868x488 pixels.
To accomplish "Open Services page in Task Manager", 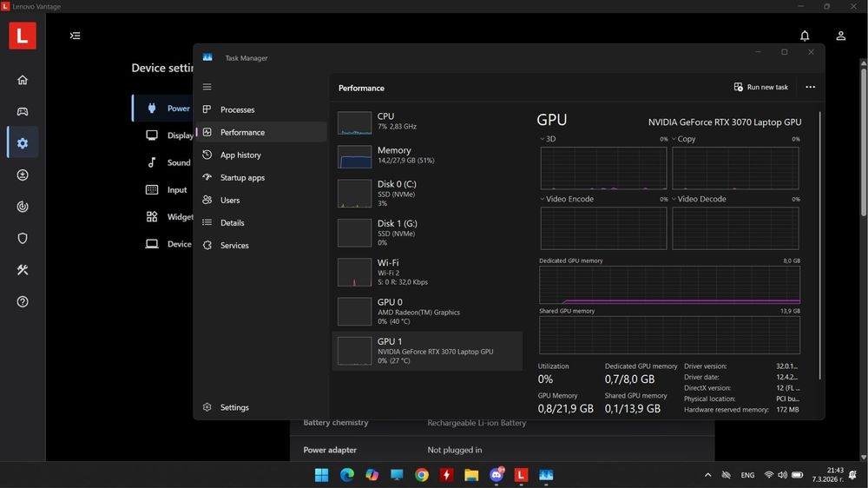I will point(260,246).
